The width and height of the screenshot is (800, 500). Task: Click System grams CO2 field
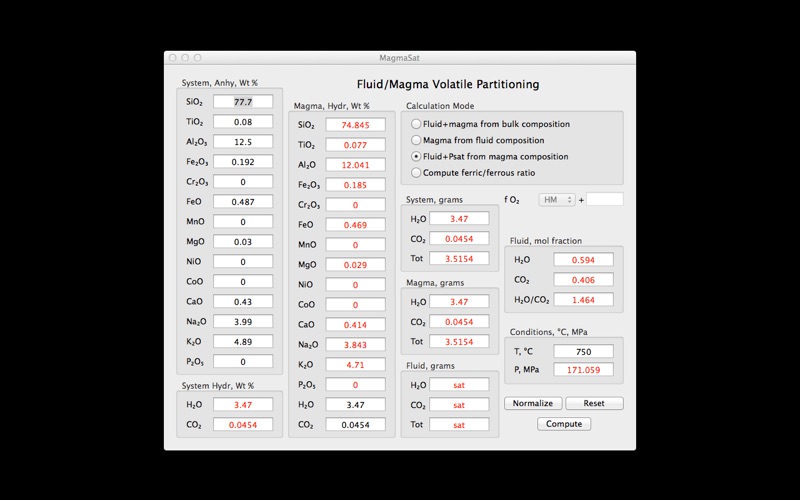pyautogui.click(x=459, y=238)
